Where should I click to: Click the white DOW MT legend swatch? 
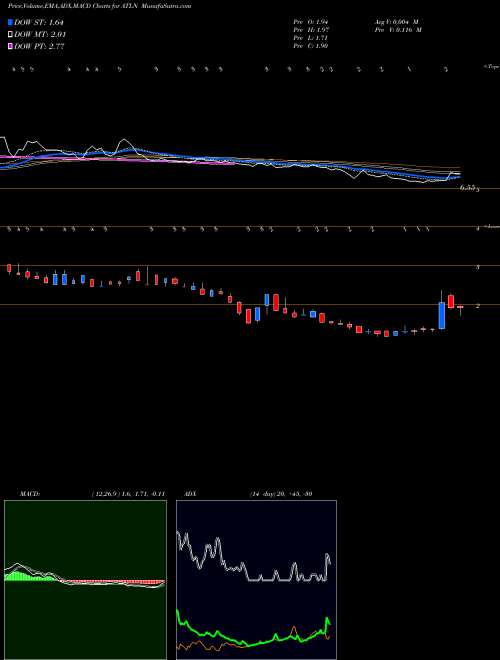pos(10,35)
